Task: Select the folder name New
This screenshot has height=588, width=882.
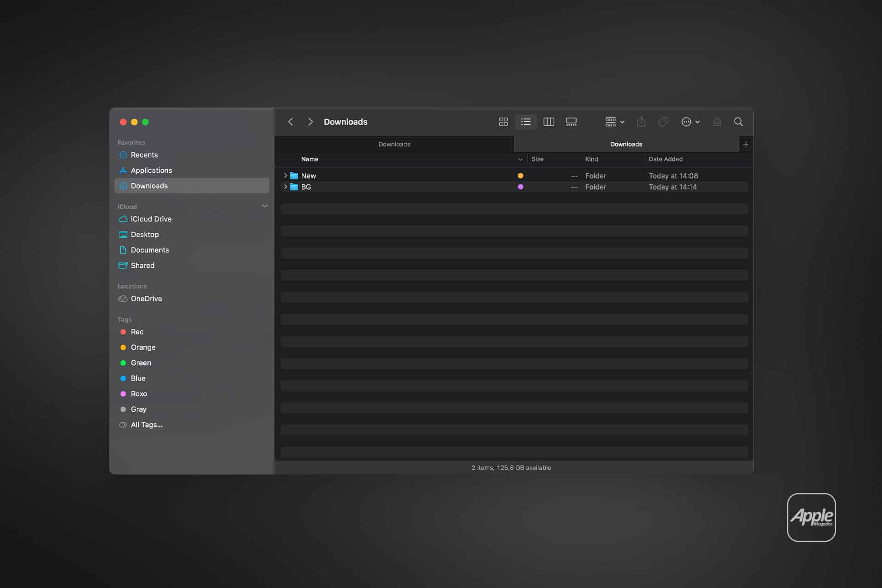Action: [x=308, y=176]
